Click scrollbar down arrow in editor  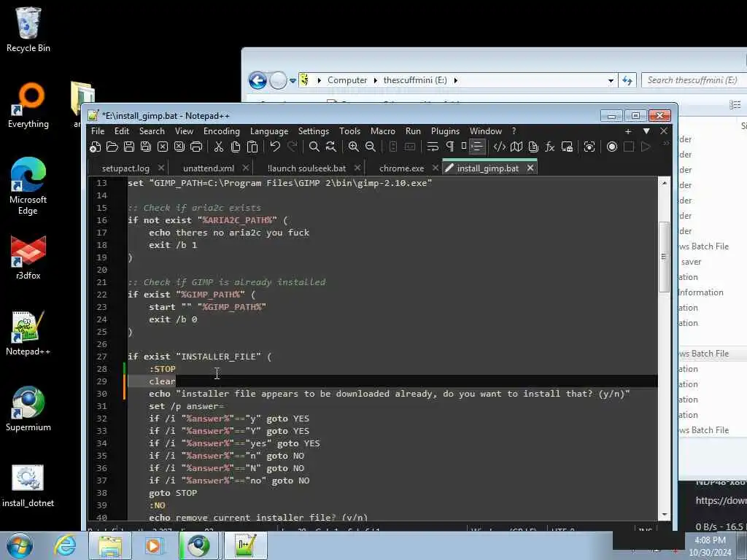point(665,515)
